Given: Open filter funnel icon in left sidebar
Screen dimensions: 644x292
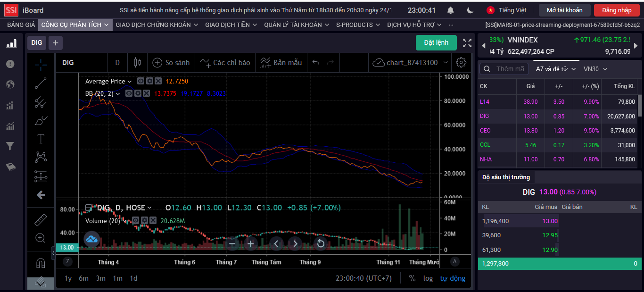Looking at the screenshot, I should [10, 146].
